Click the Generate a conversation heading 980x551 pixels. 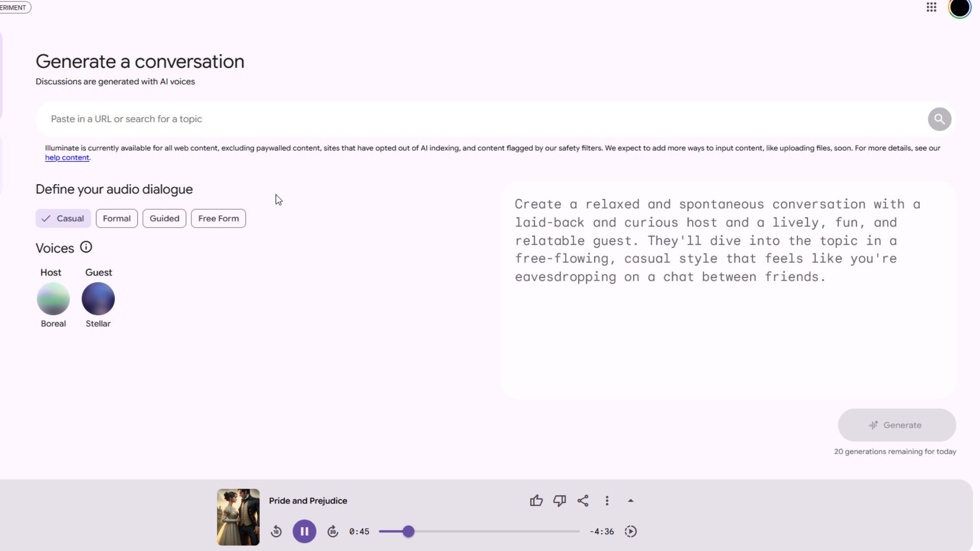pos(140,62)
